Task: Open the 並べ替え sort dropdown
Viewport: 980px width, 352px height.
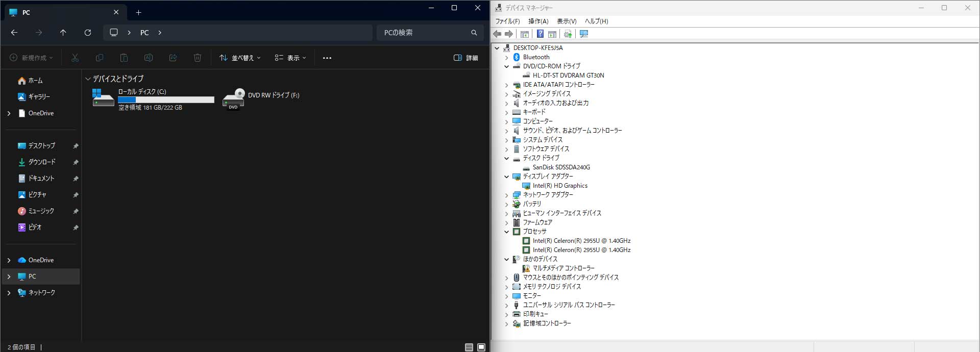Action: 240,58
